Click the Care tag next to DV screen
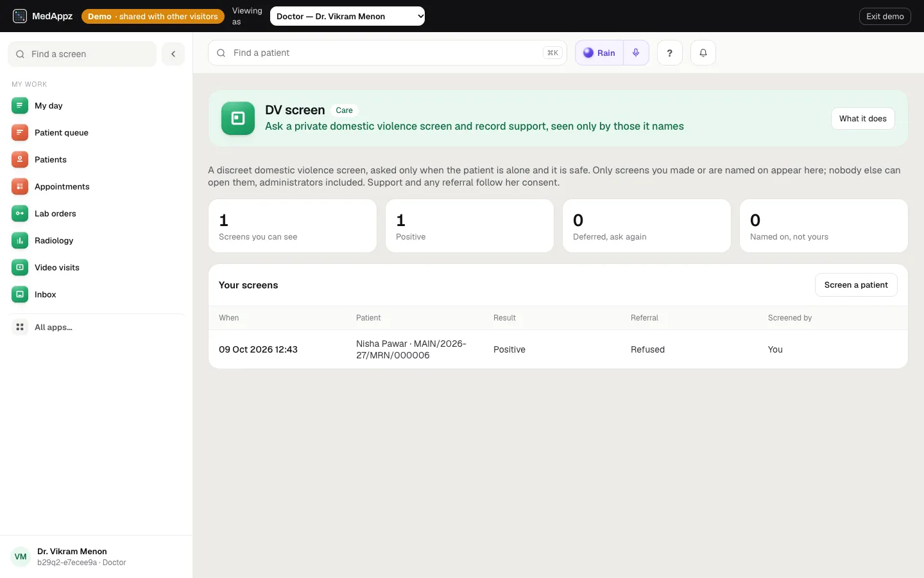The image size is (924, 578). (344, 110)
